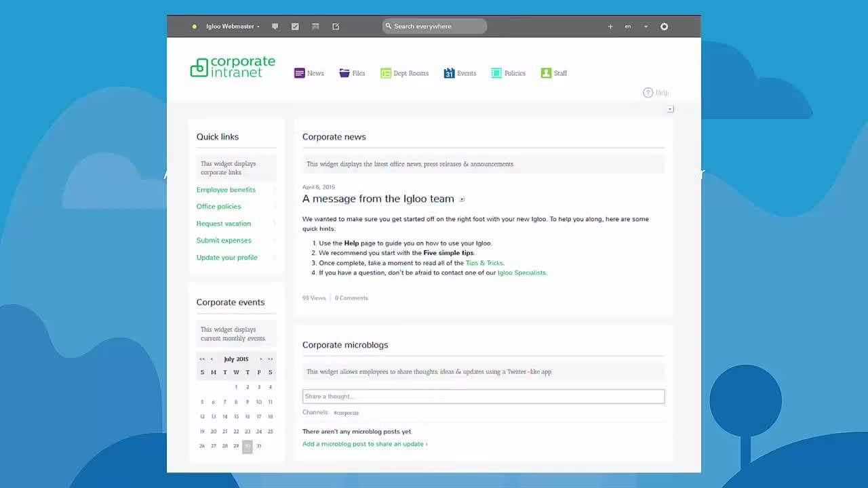Image resolution: width=868 pixels, height=488 pixels.
Task: Open the tasks checkmark icon in top bar
Action: coord(295,26)
